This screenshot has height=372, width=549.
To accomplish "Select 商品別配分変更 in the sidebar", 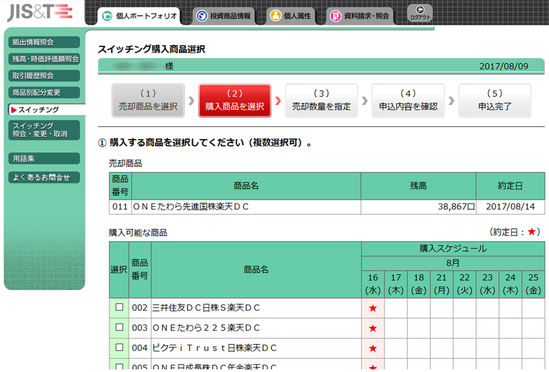I will [x=44, y=92].
